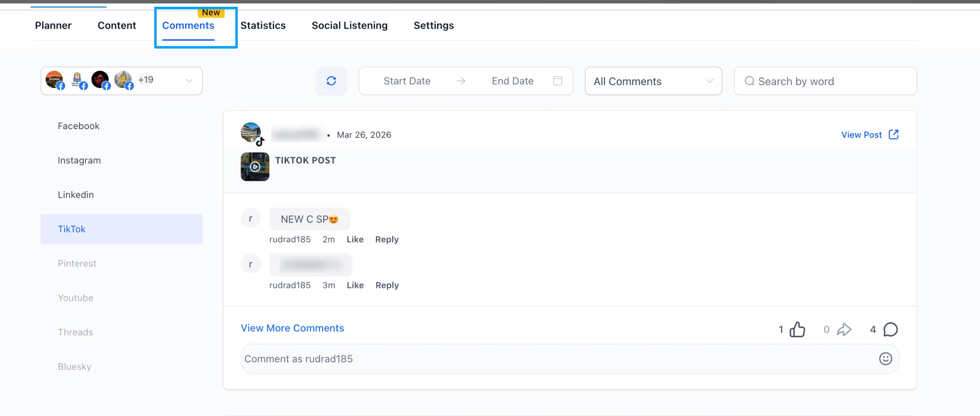The height and width of the screenshot is (416, 980).
Task: Click the NEW C SP comment bubble
Action: tap(309, 219)
